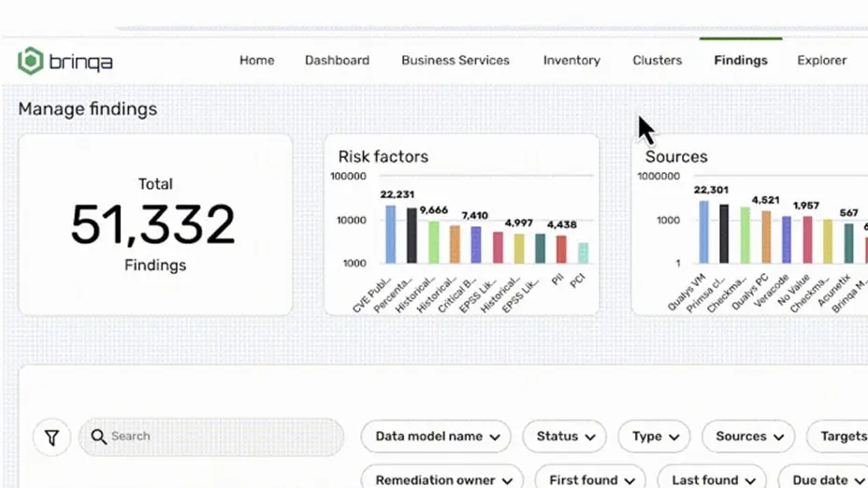The height and width of the screenshot is (488, 868).
Task: Click the Manage findings heading
Action: (x=88, y=109)
